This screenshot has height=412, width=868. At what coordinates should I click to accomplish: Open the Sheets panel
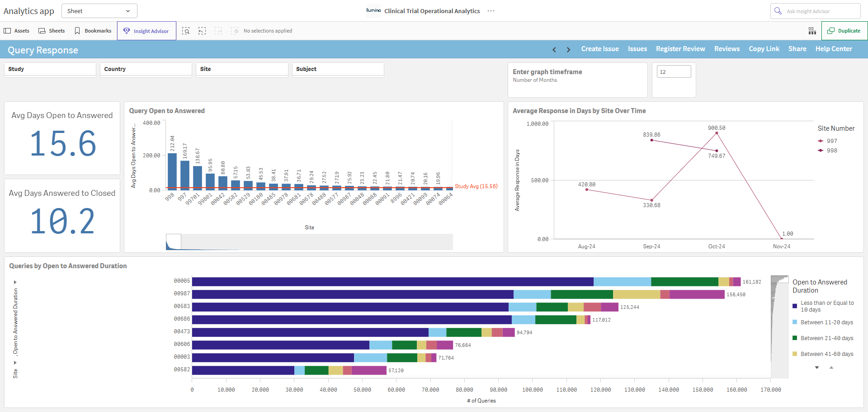tap(52, 31)
